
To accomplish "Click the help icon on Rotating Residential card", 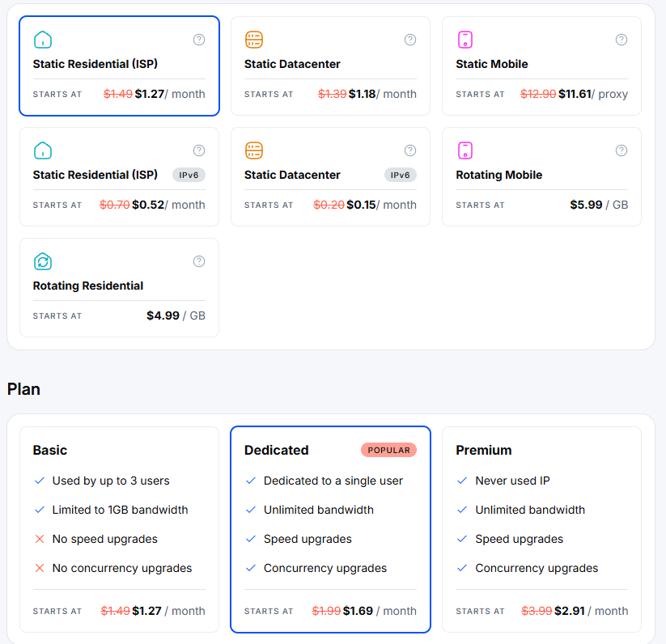I will tap(199, 261).
